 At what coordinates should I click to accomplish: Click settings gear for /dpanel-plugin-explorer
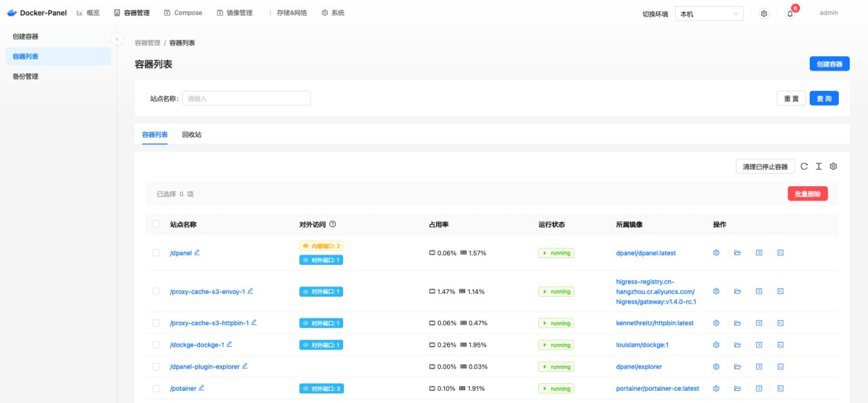(x=715, y=366)
